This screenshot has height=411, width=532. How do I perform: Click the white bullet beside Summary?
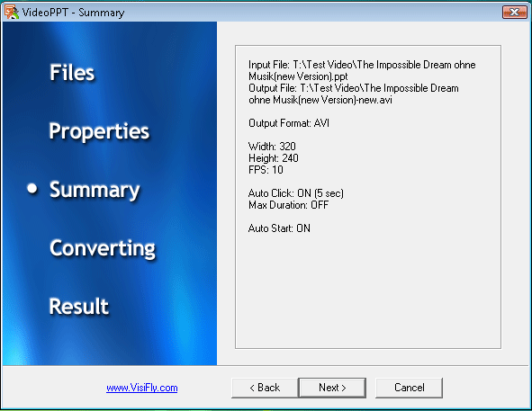click(x=32, y=189)
